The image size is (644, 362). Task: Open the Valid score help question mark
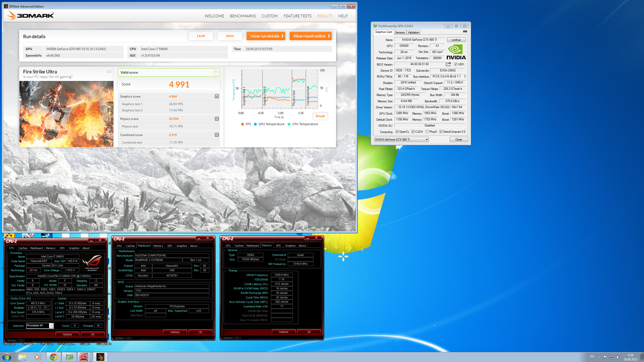(216, 72)
